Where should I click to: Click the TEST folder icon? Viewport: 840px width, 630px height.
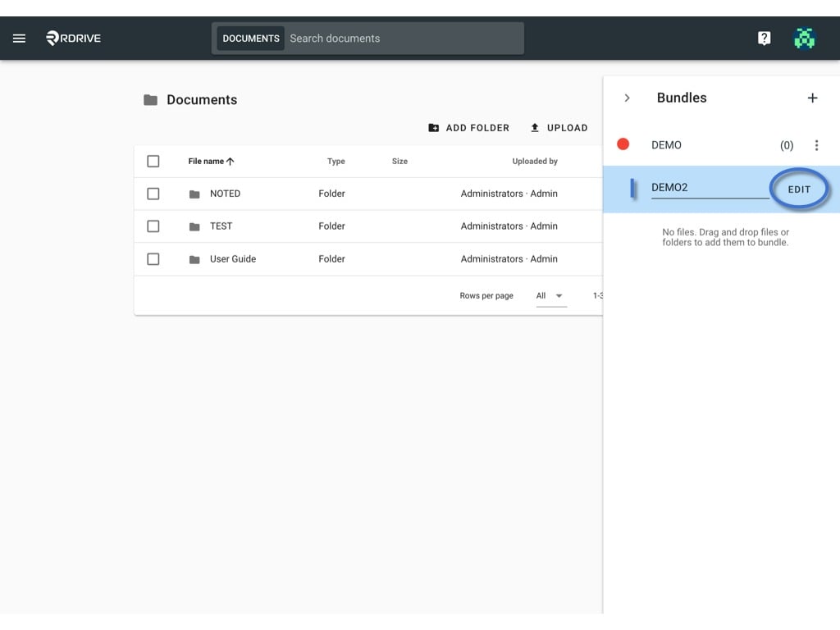pos(194,226)
